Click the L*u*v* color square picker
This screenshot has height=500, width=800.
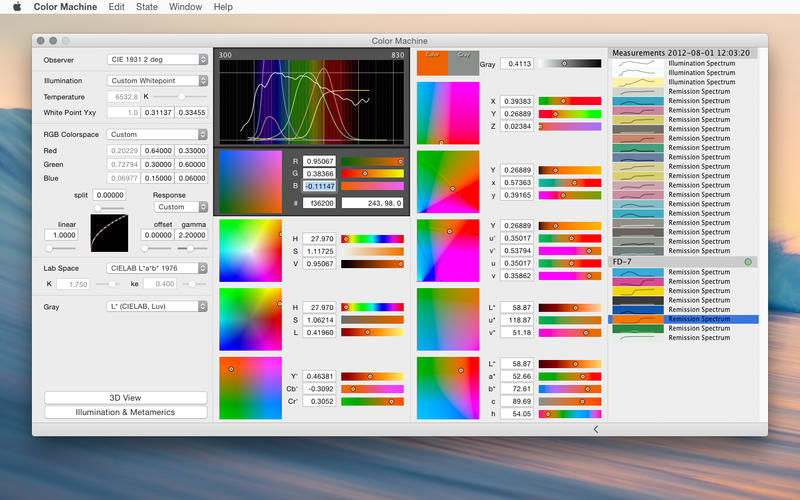pos(448,319)
